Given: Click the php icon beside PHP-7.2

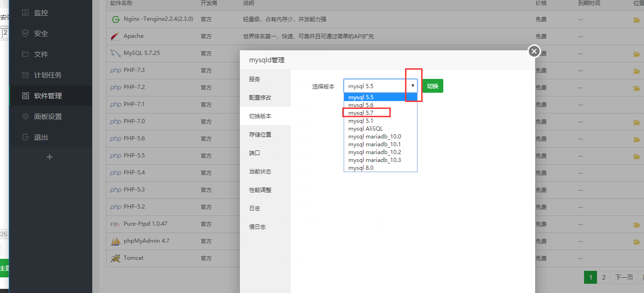Looking at the screenshot, I should (116, 88).
